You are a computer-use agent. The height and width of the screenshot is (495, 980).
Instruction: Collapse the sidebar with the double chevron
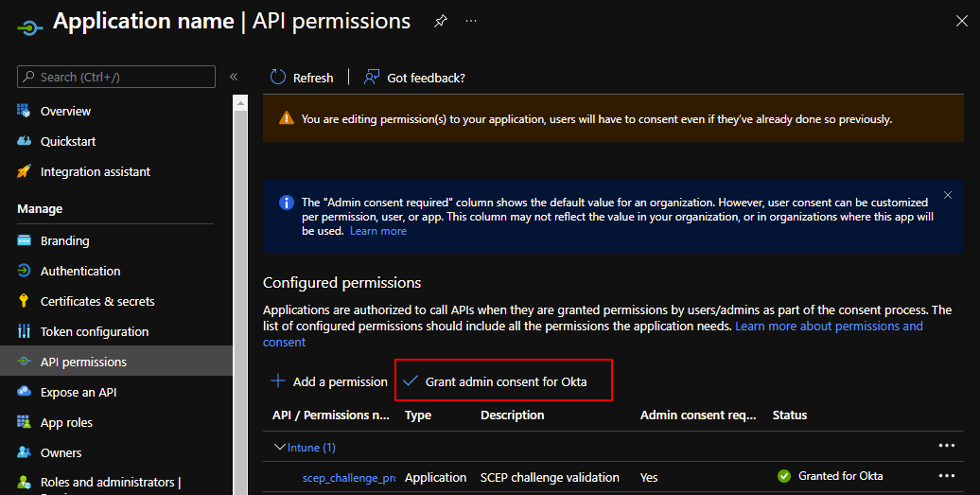234,77
